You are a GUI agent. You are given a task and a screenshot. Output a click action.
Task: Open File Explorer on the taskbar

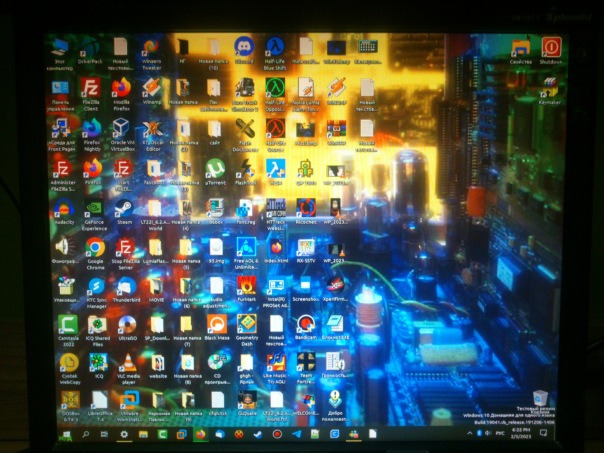(143, 435)
